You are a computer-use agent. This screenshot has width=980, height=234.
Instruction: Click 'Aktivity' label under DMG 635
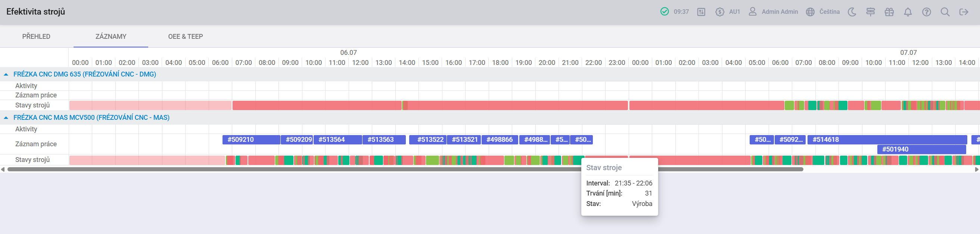tap(26, 86)
